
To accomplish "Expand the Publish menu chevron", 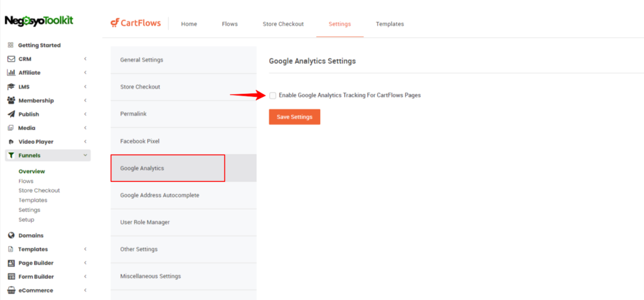I will click(x=85, y=114).
